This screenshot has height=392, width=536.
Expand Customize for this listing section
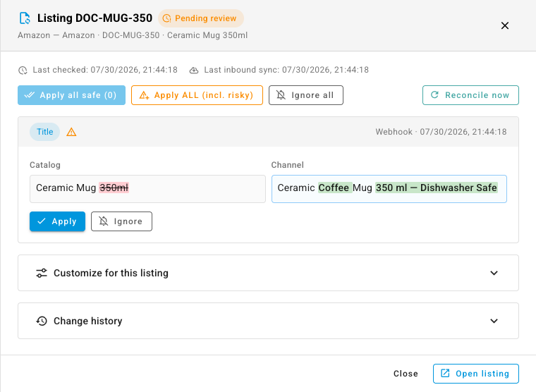pyautogui.click(x=268, y=273)
